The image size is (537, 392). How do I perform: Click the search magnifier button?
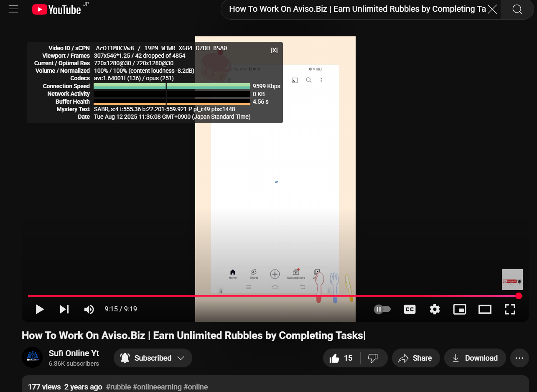[x=517, y=9]
